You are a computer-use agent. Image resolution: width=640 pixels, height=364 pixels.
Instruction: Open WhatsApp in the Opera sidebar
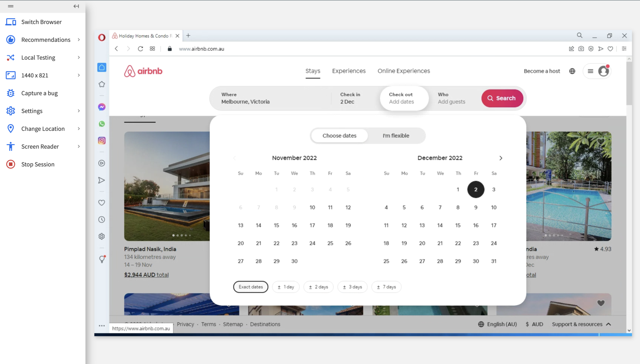102,124
